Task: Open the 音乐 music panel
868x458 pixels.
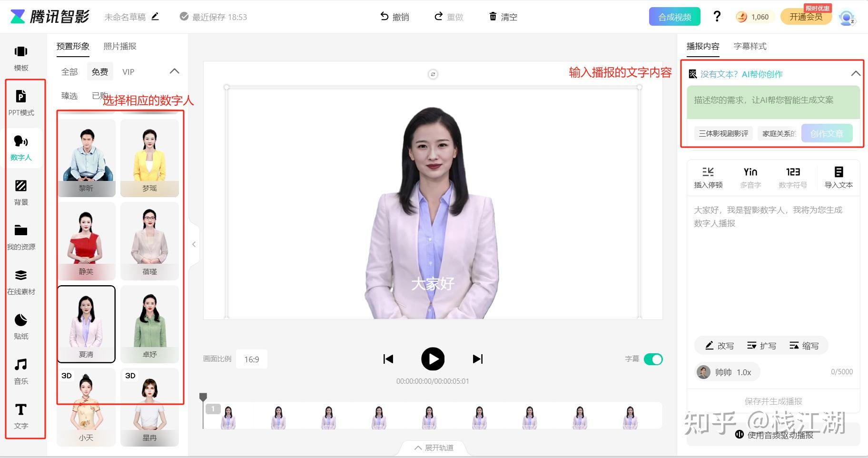Action: click(21, 370)
